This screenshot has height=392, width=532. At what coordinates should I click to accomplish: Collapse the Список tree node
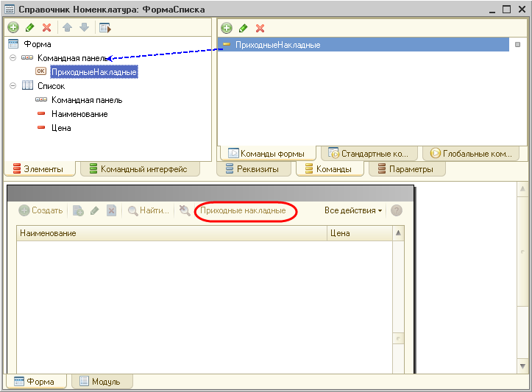pos(13,86)
